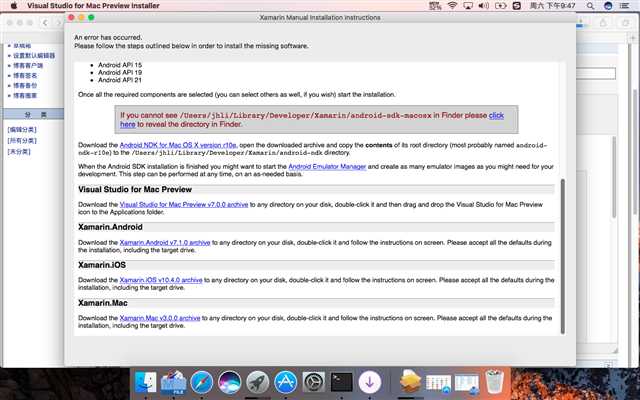The height and width of the screenshot is (400, 640).
Task: Open 博客签名 link in background sidebar
Action: pos(25,76)
